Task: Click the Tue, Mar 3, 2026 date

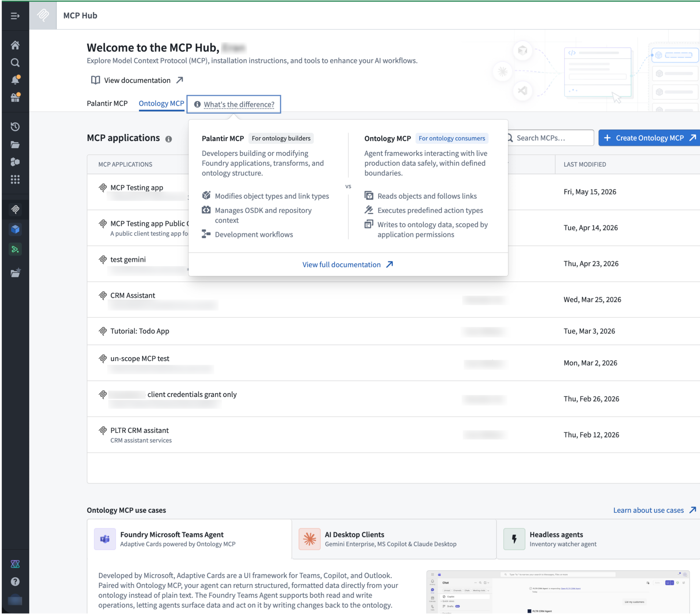Action: pos(589,331)
